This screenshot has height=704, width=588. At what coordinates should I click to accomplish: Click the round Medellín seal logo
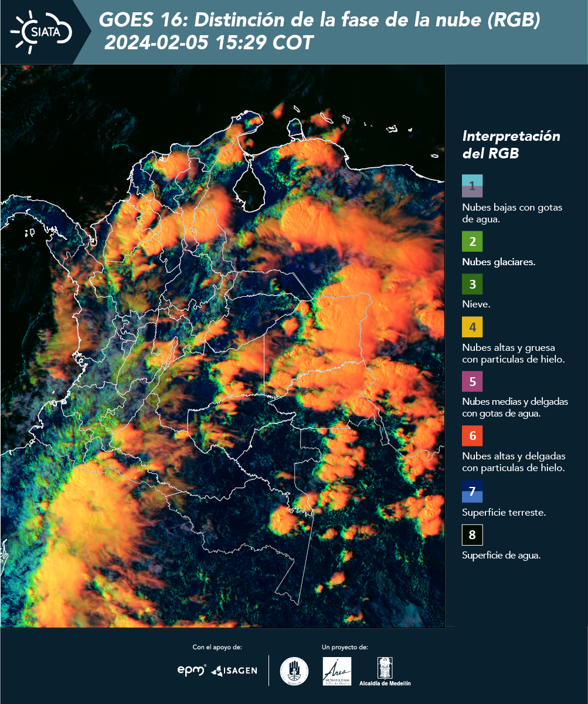tap(294, 671)
